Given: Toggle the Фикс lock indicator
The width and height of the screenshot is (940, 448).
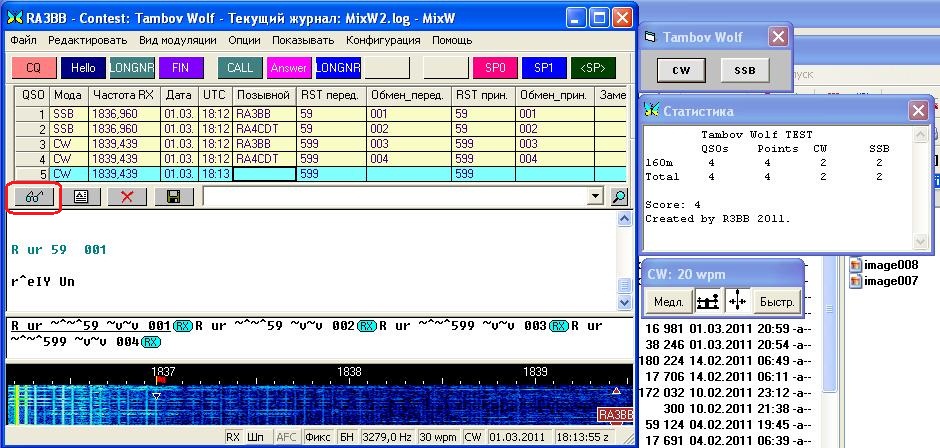Looking at the screenshot, I should (x=317, y=437).
